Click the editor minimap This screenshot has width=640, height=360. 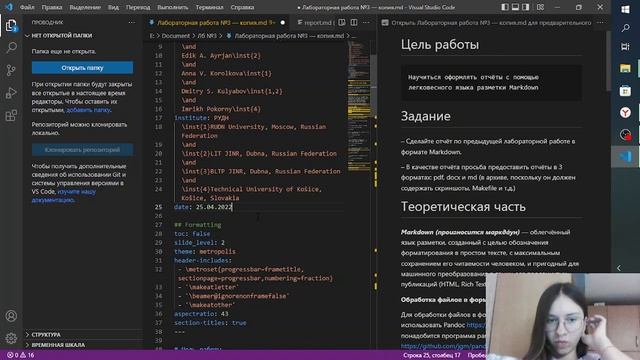359,106
